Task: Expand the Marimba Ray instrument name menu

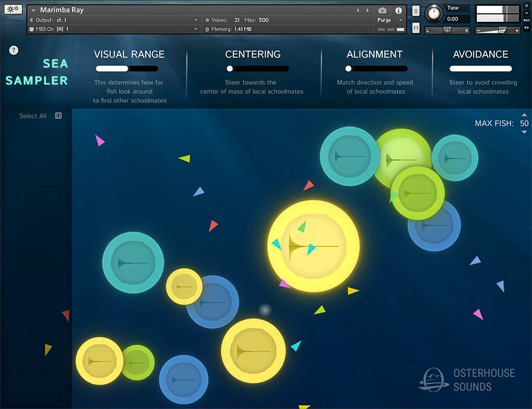Action: click(x=33, y=11)
